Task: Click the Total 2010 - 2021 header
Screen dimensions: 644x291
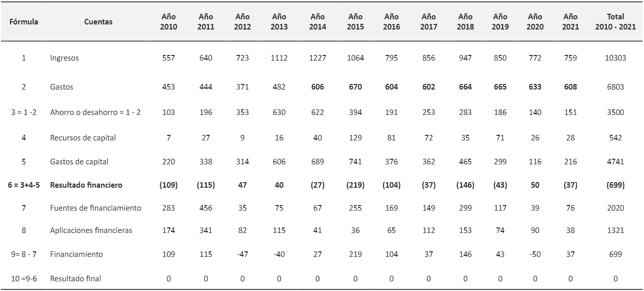Action: pos(615,22)
